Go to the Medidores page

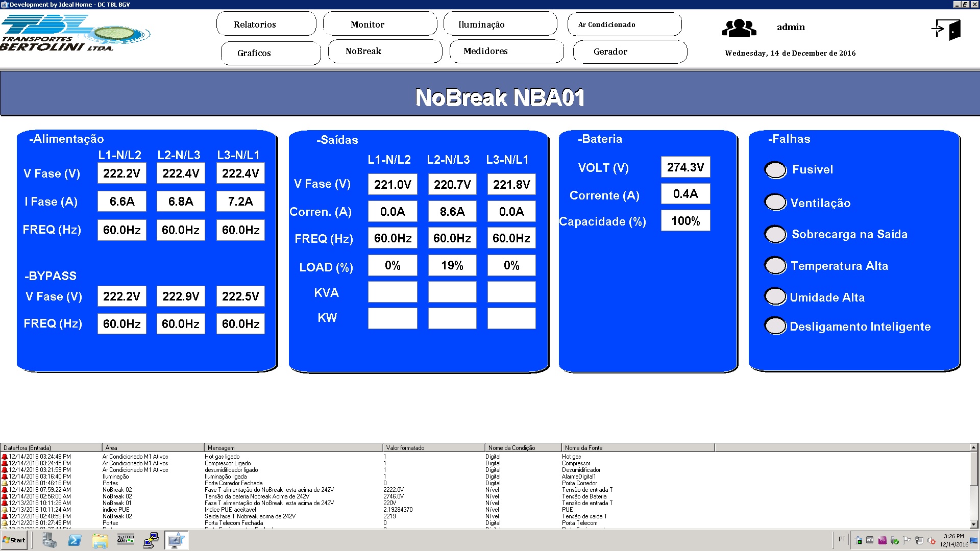click(506, 51)
